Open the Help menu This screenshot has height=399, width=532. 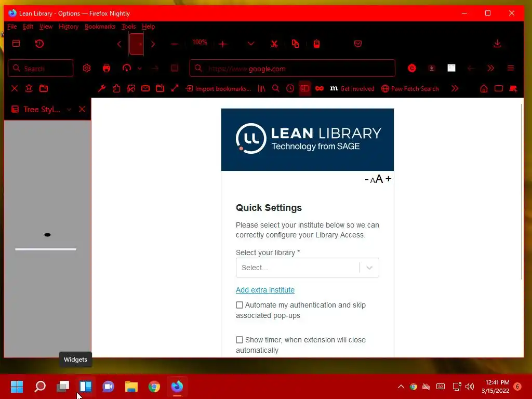[x=148, y=26]
